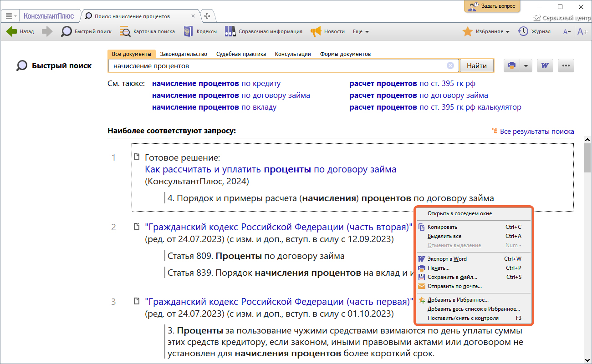
Task: Choose Добавить весь список в Избранное...
Action: click(474, 309)
